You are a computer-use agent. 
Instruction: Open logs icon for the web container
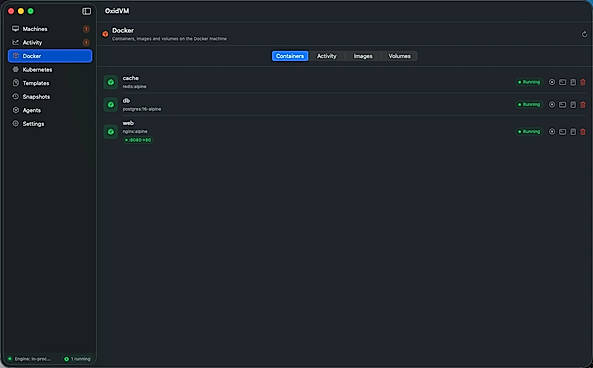[x=573, y=132]
